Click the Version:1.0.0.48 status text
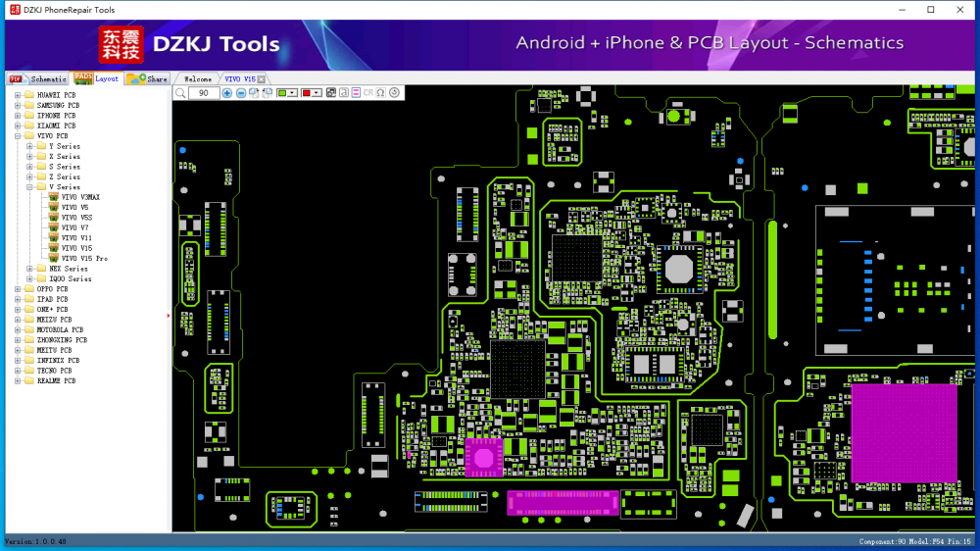Image resolution: width=980 pixels, height=551 pixels. (35, 541)
